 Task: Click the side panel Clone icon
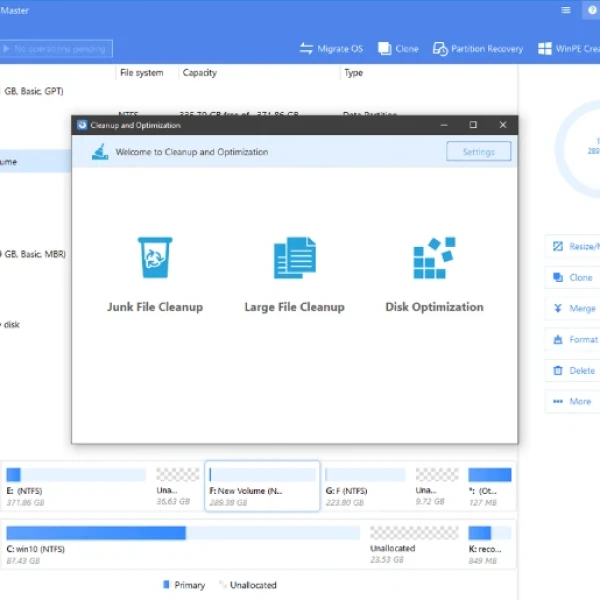click(x=558, y=277)
